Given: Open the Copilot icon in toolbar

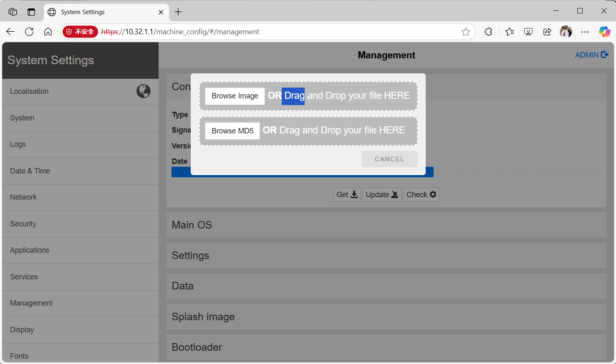Looking at the screenshot, I should 604,32.
